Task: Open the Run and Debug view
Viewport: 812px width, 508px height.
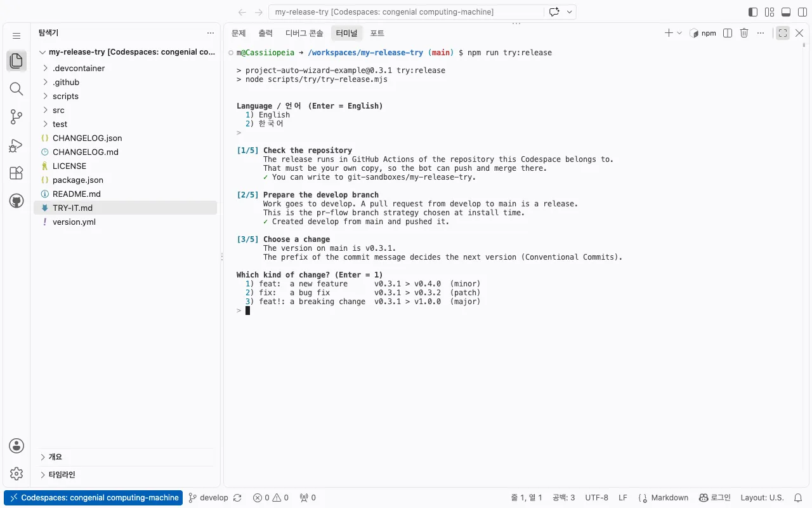Action: [x=16, y=145]
